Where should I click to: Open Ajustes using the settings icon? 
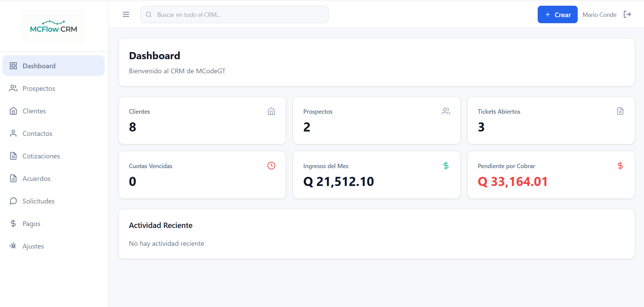click(x=13, y=246)
